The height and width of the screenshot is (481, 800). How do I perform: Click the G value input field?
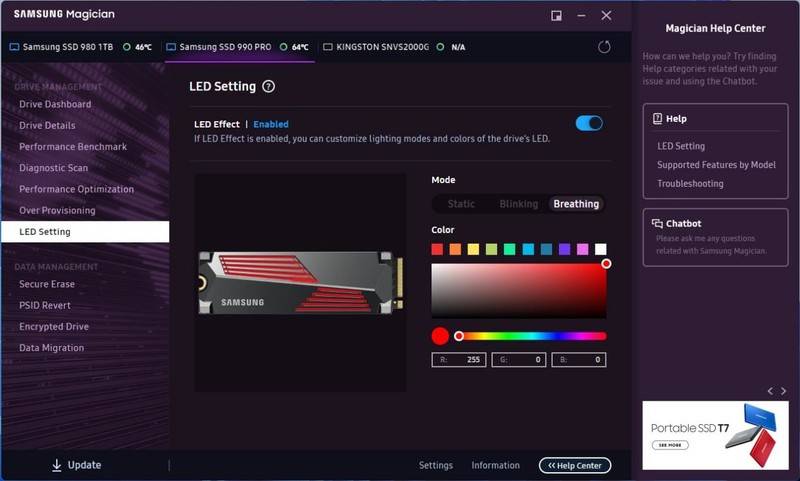(519, 360)
